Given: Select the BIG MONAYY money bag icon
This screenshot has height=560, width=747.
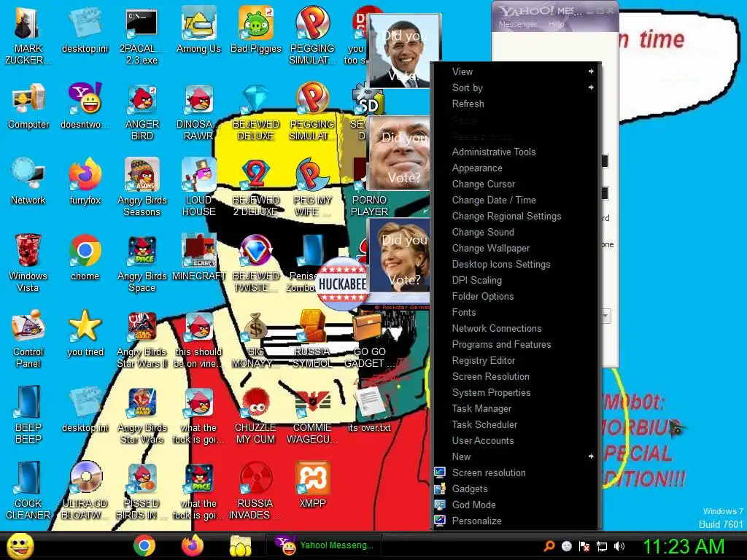Looking at the screenshot, I should tap(256, 338).
